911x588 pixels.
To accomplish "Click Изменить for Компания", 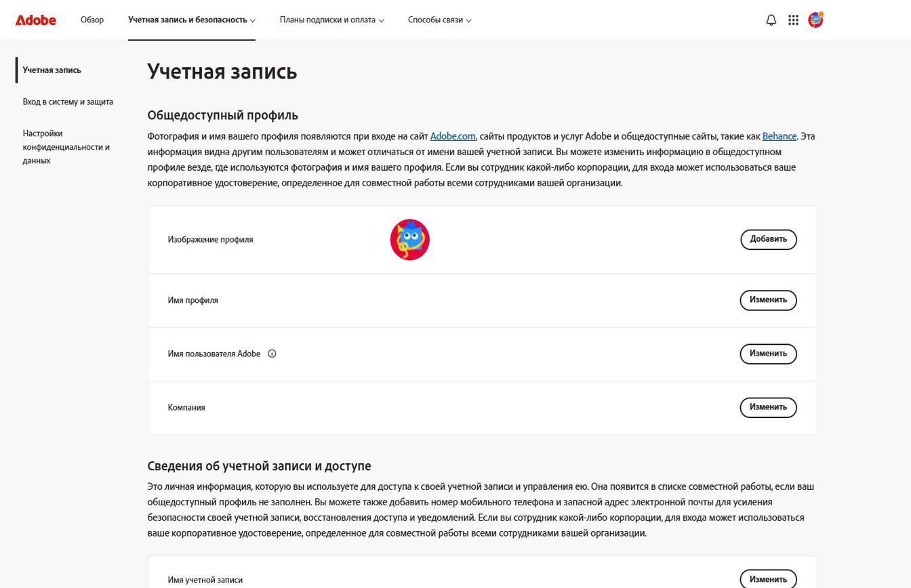I will tap(768, 407).
